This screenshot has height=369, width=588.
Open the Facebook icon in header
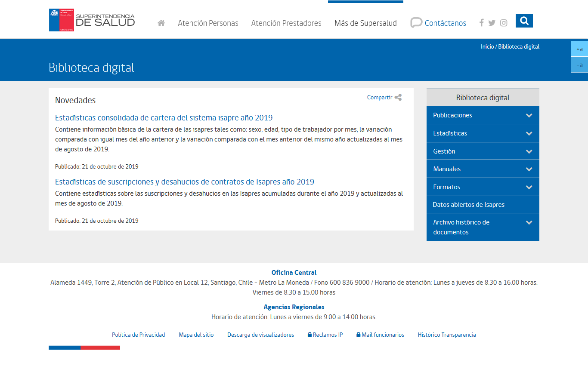482,23
